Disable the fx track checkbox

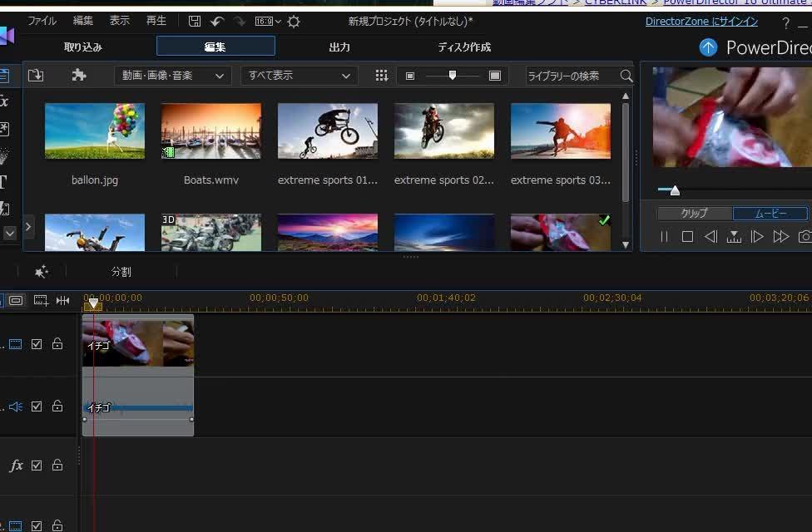(x=37, y=465)
